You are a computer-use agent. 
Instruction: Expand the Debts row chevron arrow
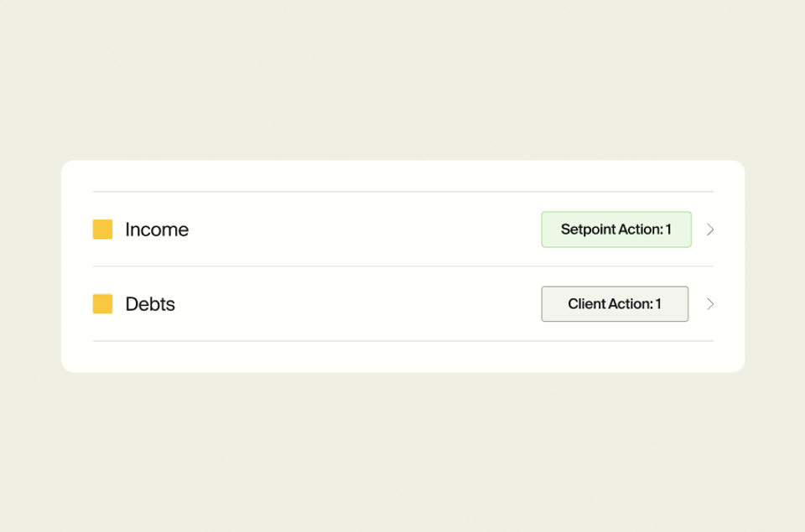tap(710, 304)
